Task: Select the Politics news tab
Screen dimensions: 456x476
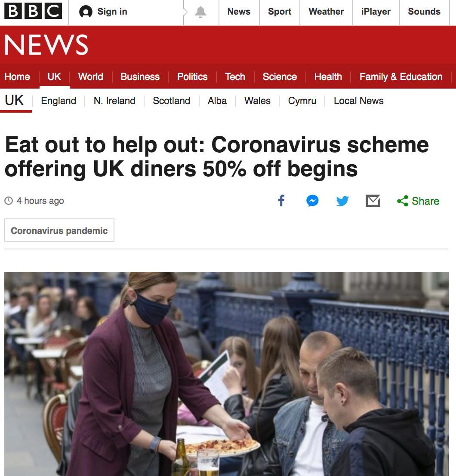Action: pyautogui.click(x=192, y=77)
